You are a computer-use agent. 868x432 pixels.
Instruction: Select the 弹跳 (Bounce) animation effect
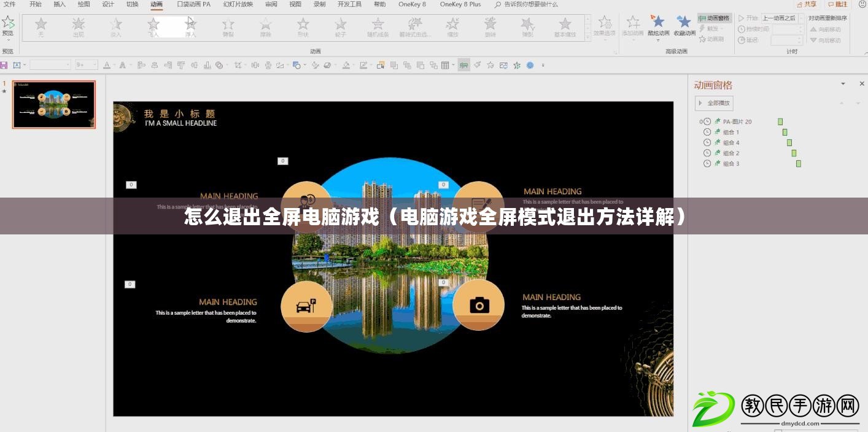pos(527,27)
